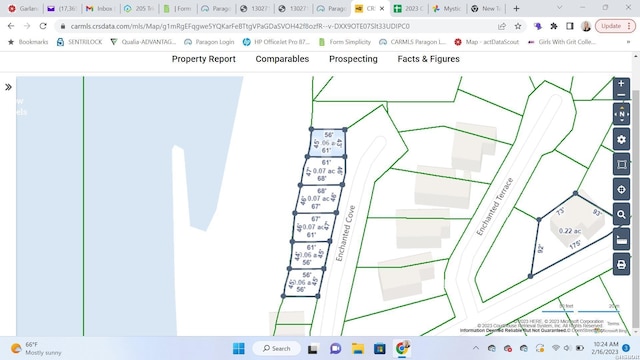Show hidden system tray icons
The height and width of the screenshot is (360, 640).
(476, 349)
